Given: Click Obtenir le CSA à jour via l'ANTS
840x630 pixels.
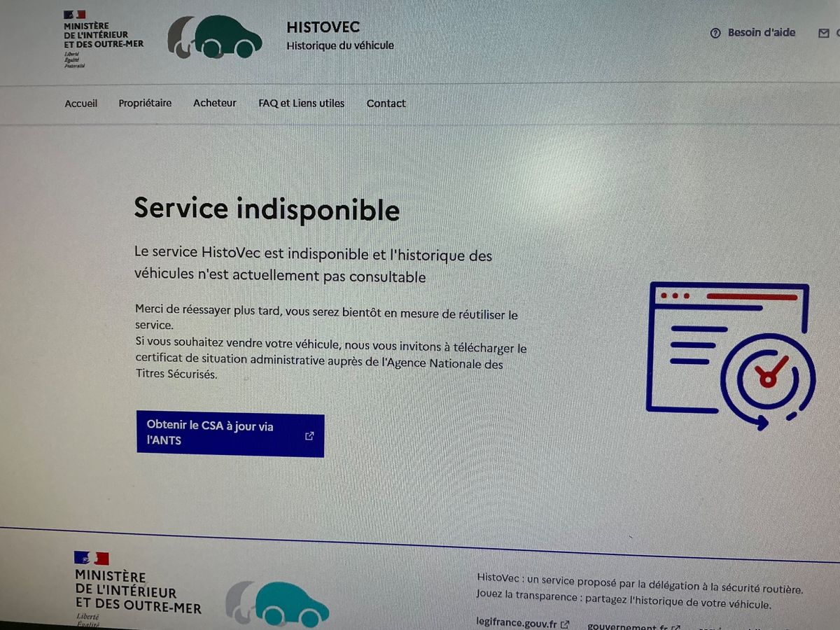Looking at the screenshot, I should click(230, 435).
